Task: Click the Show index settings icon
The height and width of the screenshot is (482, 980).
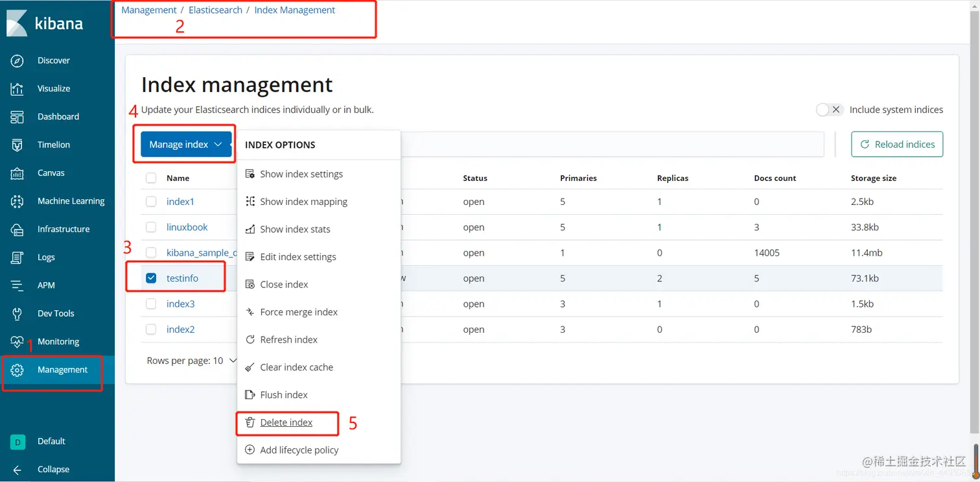Action: coord(250,174)
